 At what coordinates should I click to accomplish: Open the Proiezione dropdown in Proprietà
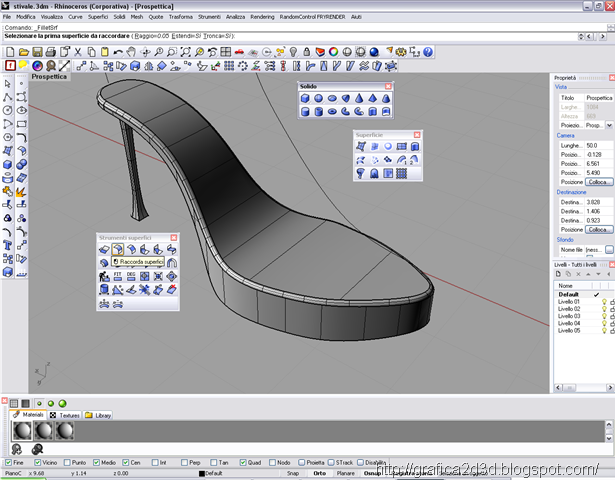609,125
